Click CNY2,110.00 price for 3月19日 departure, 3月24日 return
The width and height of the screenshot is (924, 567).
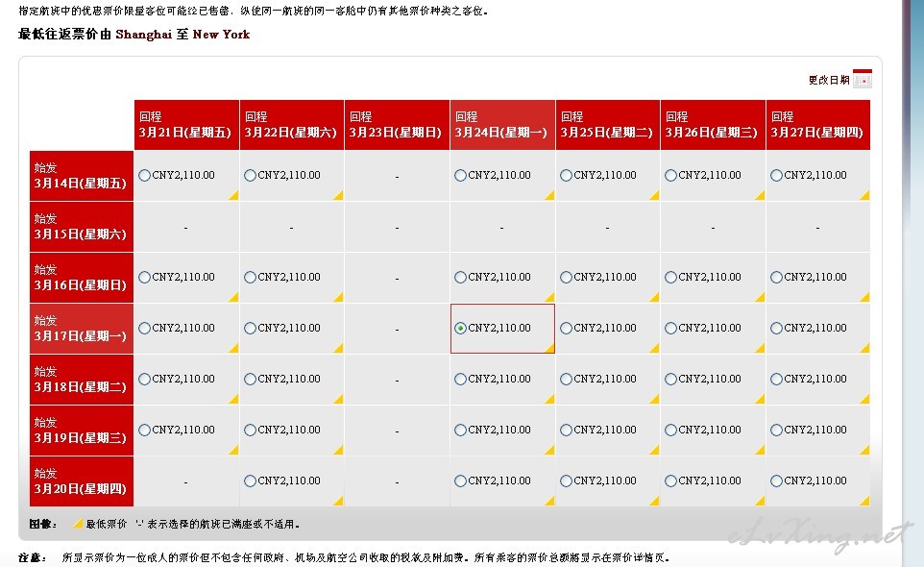click(x=499, y=431)
